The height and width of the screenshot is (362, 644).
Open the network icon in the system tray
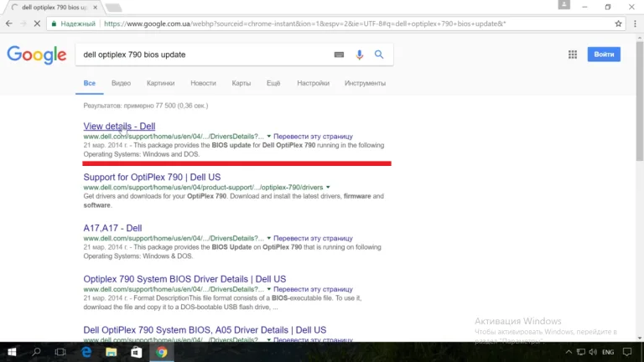point(581,352)
